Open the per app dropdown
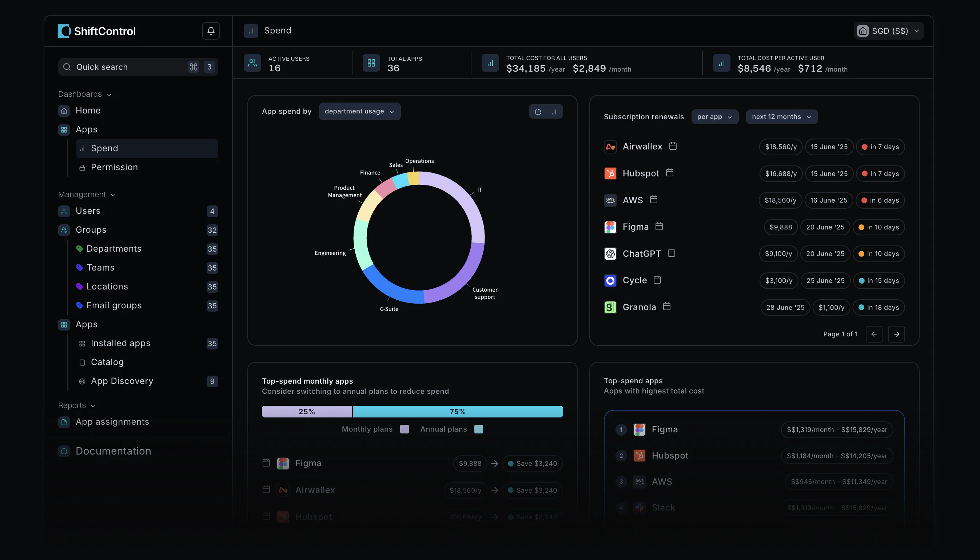This screenshot has width=980, height=560. click(714, 116)
